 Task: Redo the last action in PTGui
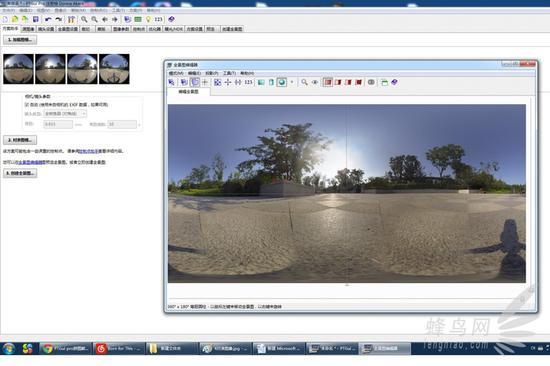tap(59, 19)
